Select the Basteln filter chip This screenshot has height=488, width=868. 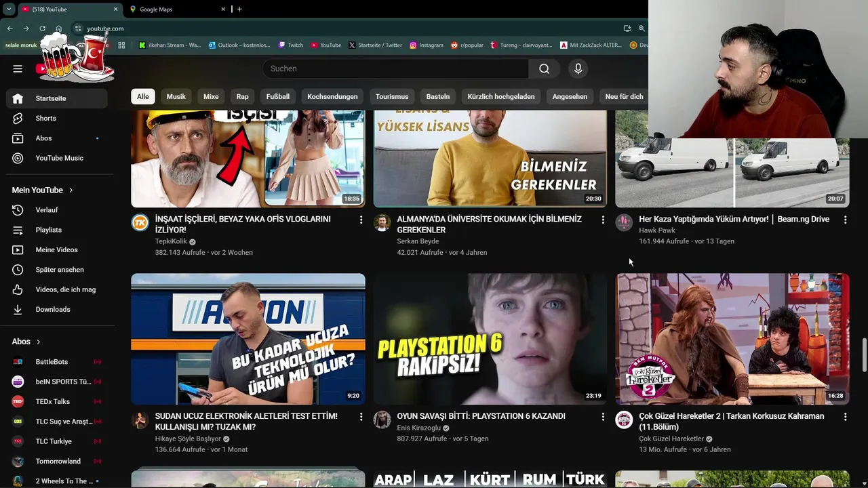pos(438,96)
